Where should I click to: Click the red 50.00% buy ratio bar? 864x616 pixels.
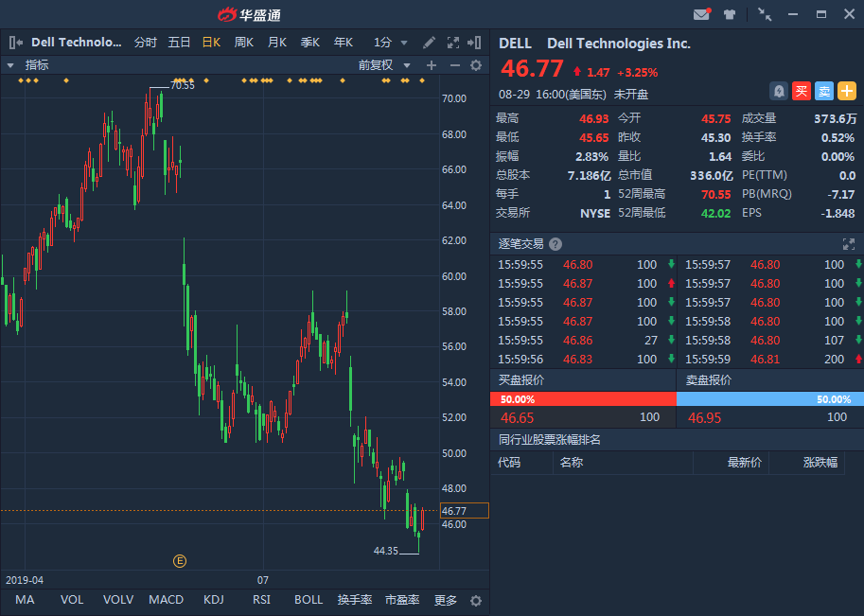coord(583,399)
